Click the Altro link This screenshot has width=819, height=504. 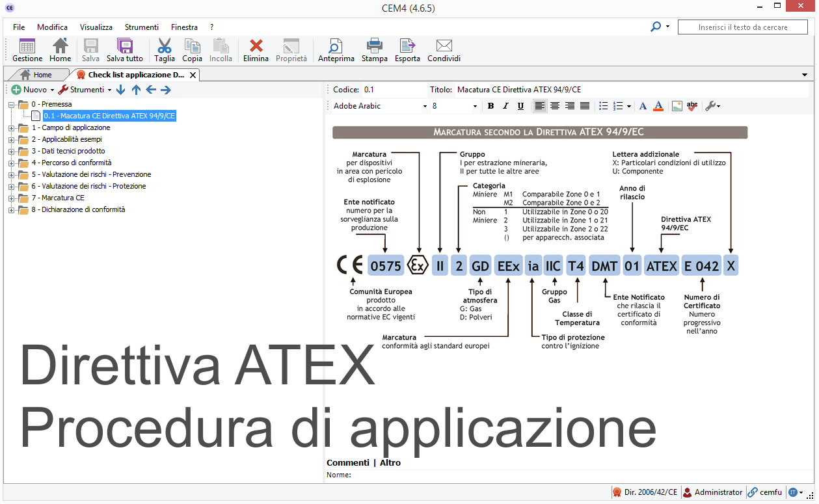pyautogui.click(x=390, y=463)
